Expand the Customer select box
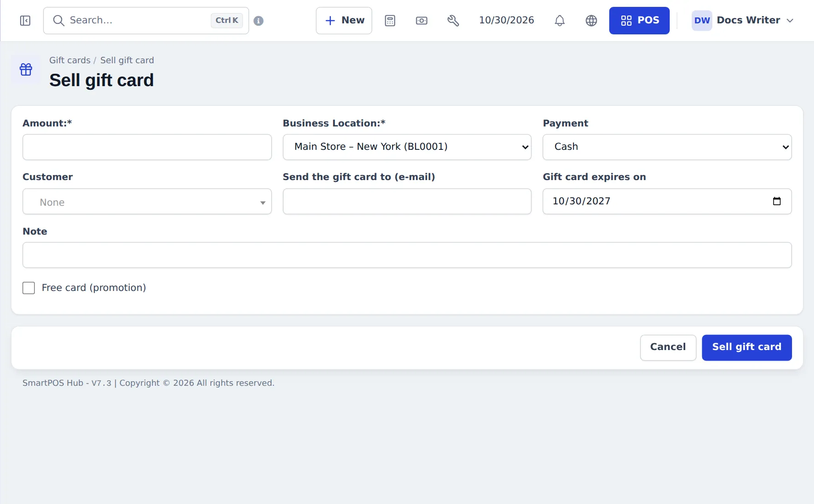The height and width of the screenshot is (504, 814). pos(147,202)
